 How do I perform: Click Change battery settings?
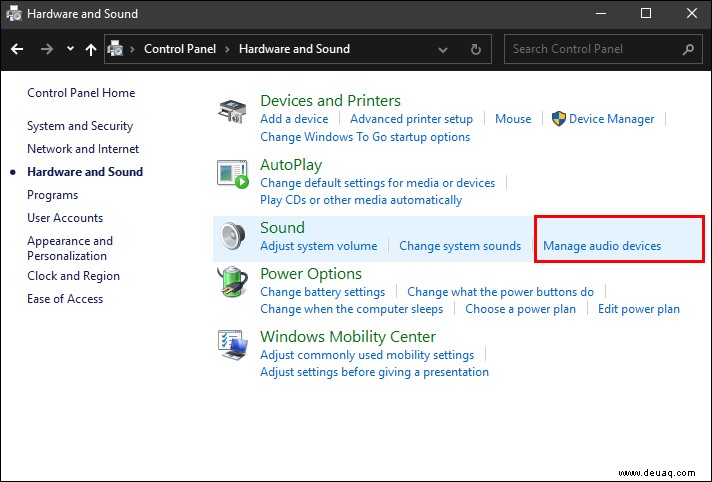322,292
